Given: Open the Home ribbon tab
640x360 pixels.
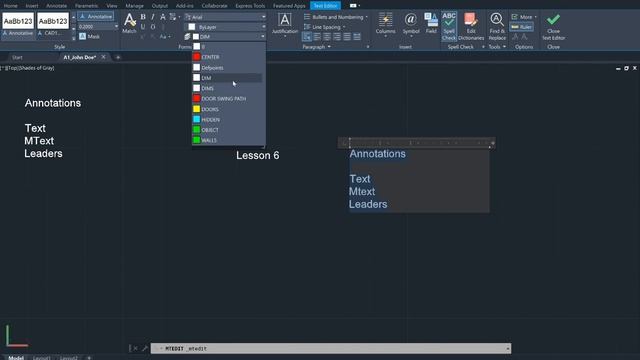Looking at the screenshot, I should 11,6.
